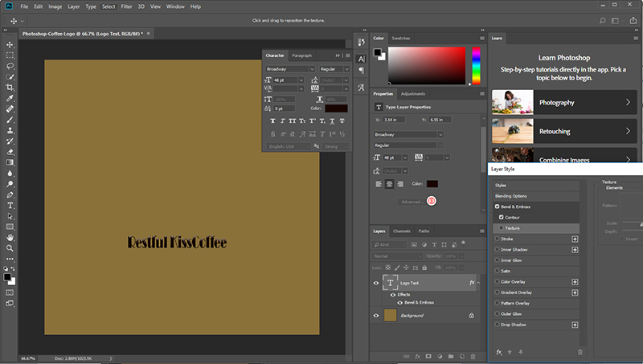Open the Broadway font dropdown in Character panel

(x=289, y=69)
